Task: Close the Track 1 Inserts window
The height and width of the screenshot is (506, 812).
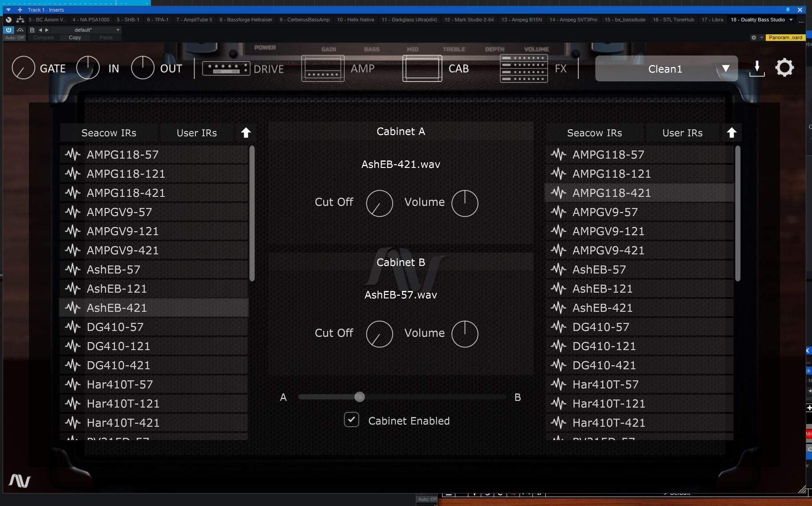Action: coord(800,9)
